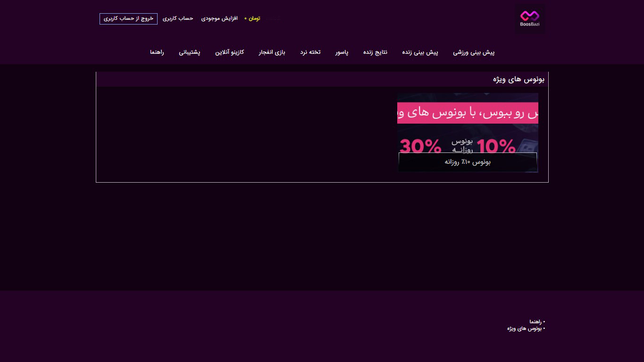Viewport: 644px width, 362px height.
Task: Go to نتایج زنده live results
Action: pos(375,52)
